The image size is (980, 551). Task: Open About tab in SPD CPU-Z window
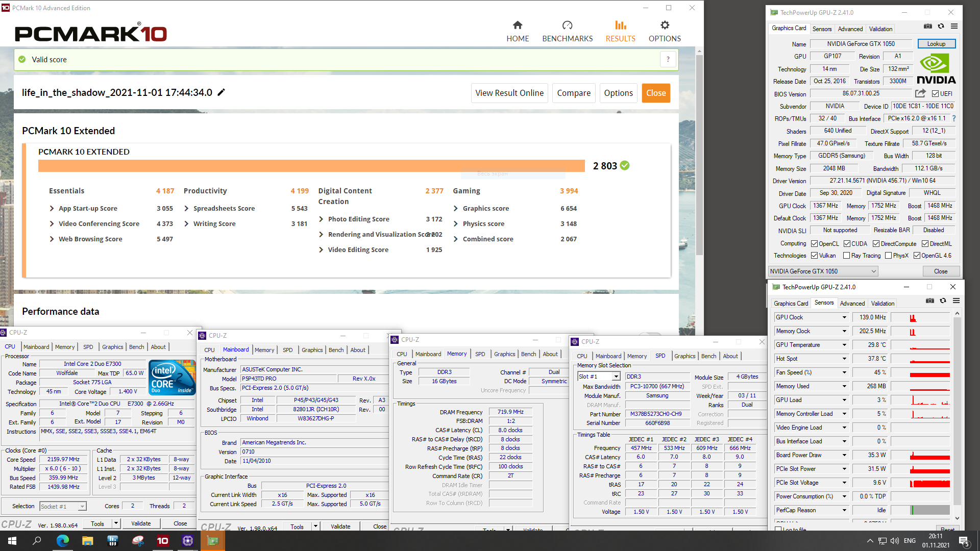730,356
